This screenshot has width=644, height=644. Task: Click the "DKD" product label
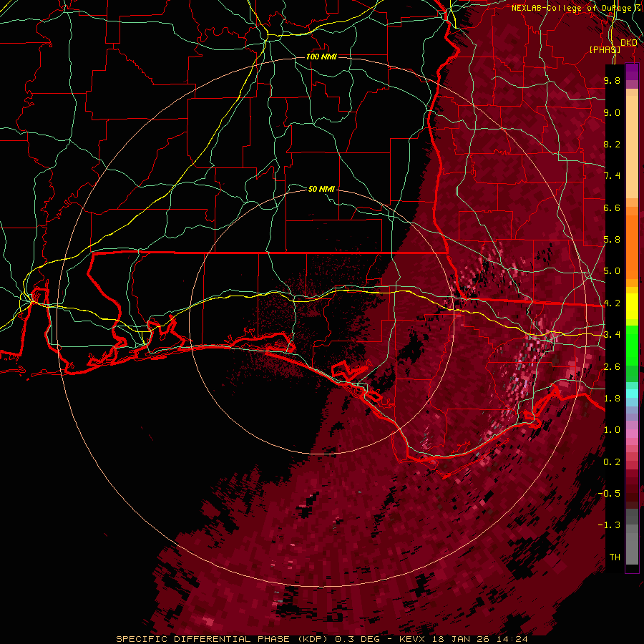coord(628,43)
